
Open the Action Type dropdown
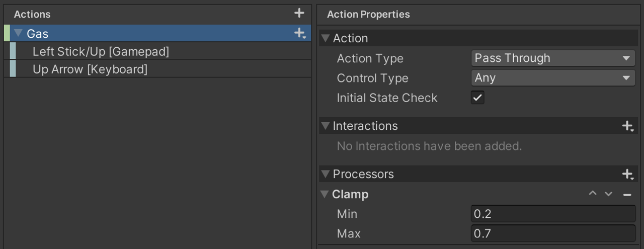pyautogui.click(x=553, y=58)
